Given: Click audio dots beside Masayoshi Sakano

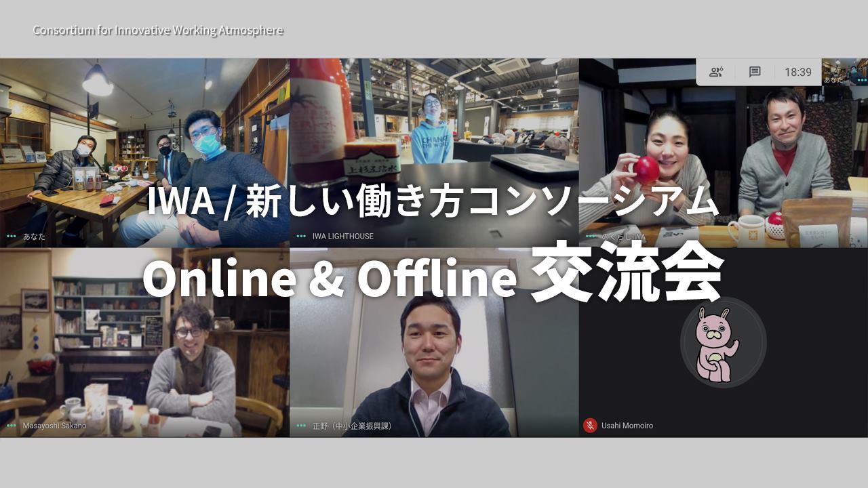Looking at the screenshot, I should pos(12,426).
